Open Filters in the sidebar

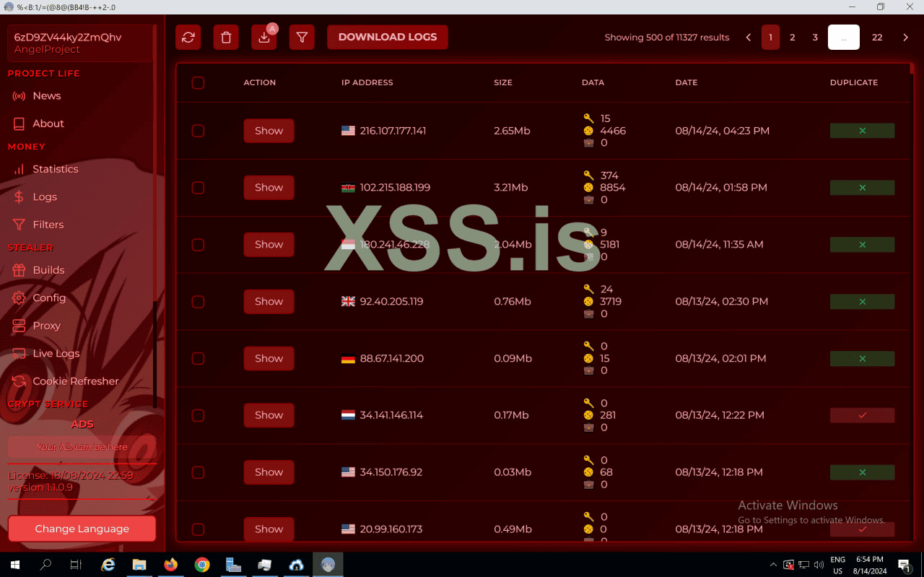click(48, 225)
